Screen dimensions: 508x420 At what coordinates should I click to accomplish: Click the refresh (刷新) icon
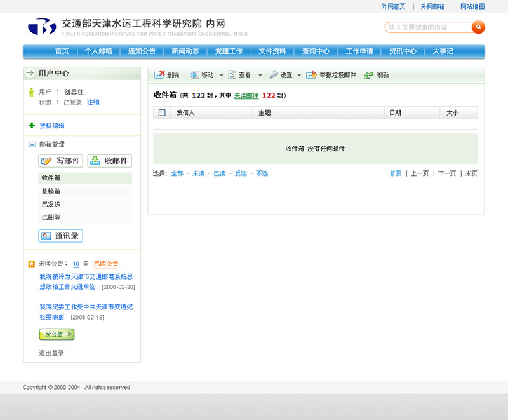pyautogui.click(x=368, y=75)
